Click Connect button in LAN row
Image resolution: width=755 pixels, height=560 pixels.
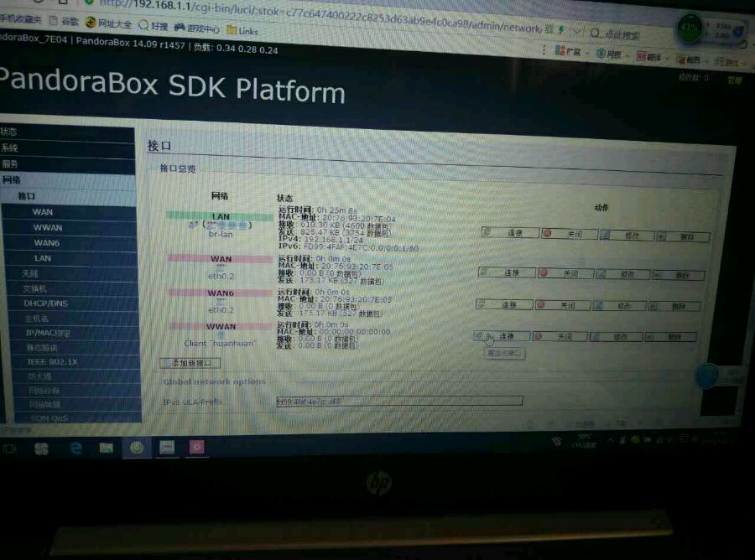[510, 233]
